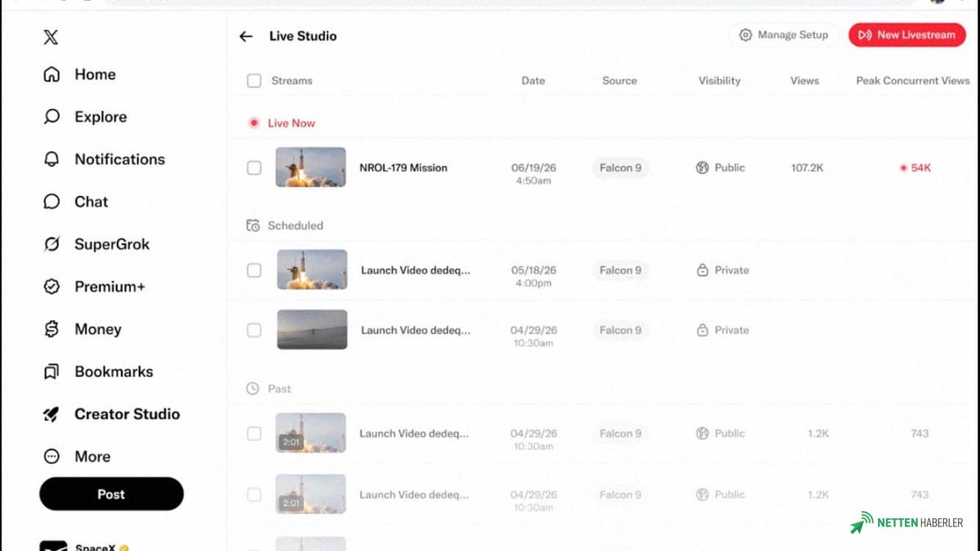Screen dimensions: 980x551
Task: Open the Bookmarks icon
Action: 51,371
